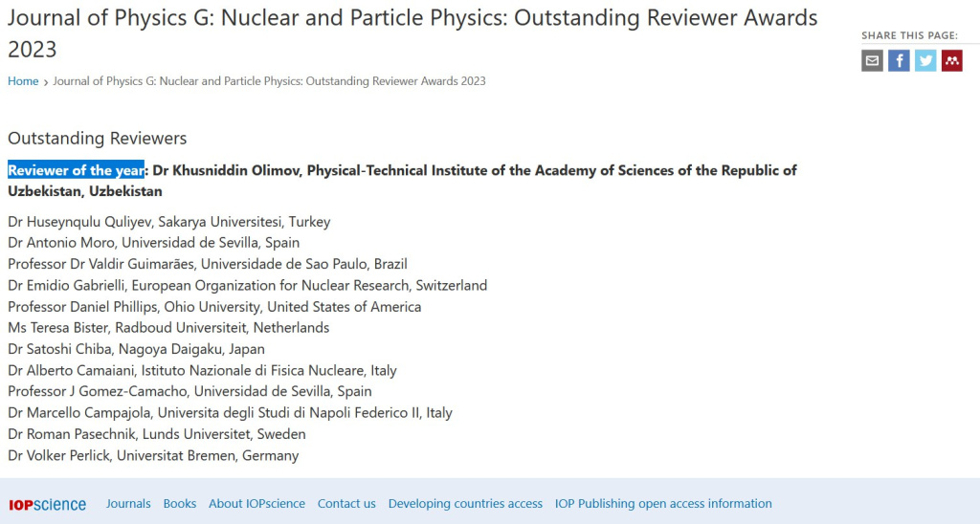Open Developing countries access link
Viewport: 980px width, 524px height.
click(x=465, y=503)
